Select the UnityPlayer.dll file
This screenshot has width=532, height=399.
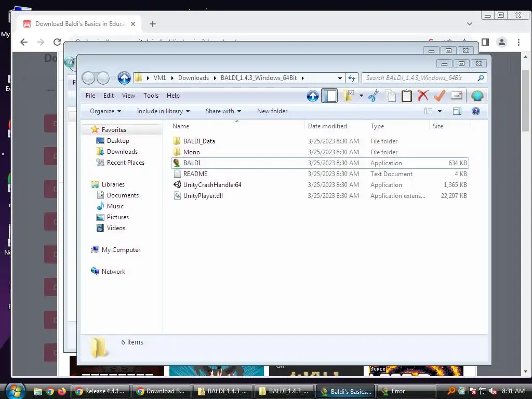tap(203, 196)
